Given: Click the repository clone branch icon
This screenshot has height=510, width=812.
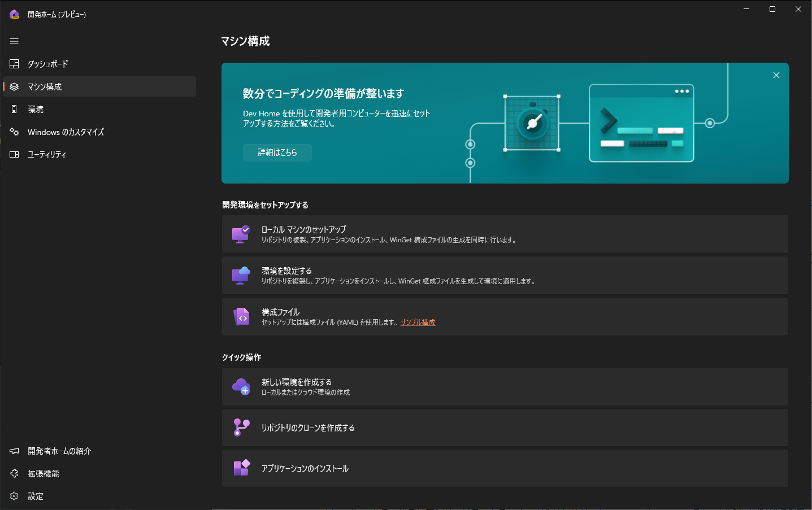Looking at the screenshot, I should (x=241, y=428).
